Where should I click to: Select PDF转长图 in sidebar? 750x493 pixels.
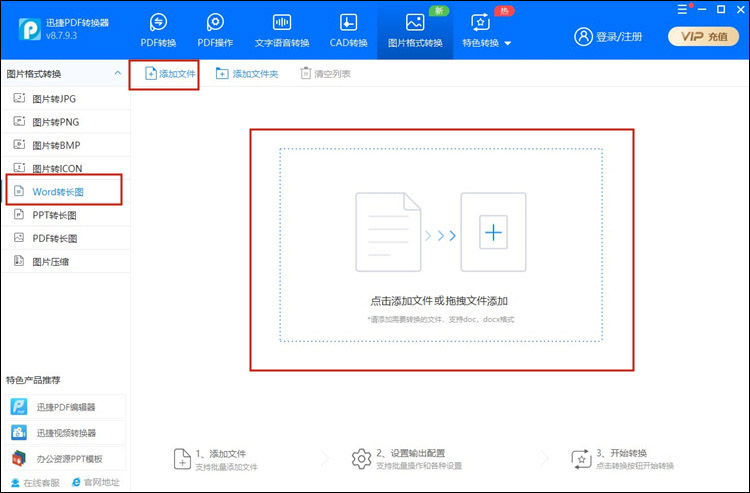click(x=66, y=238)
